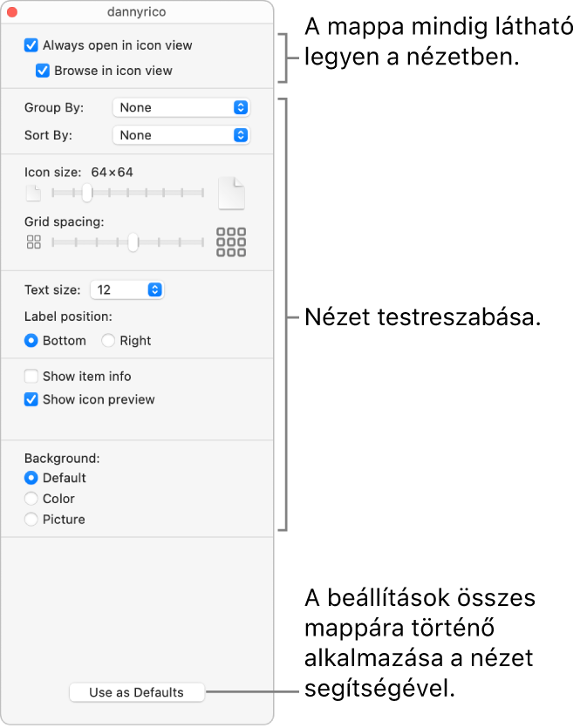Choose Picture as background
Image resolution: width=587 pixels, height=728 pixels.
click(31, 519)
